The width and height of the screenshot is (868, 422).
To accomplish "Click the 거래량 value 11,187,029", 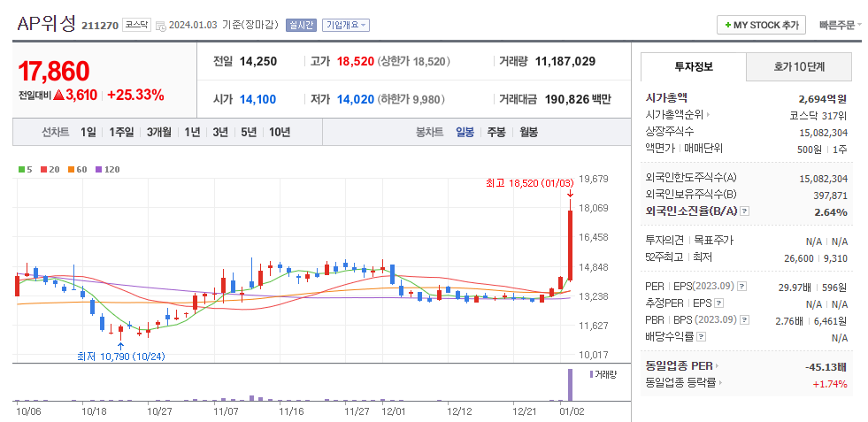I will (565, 61).
